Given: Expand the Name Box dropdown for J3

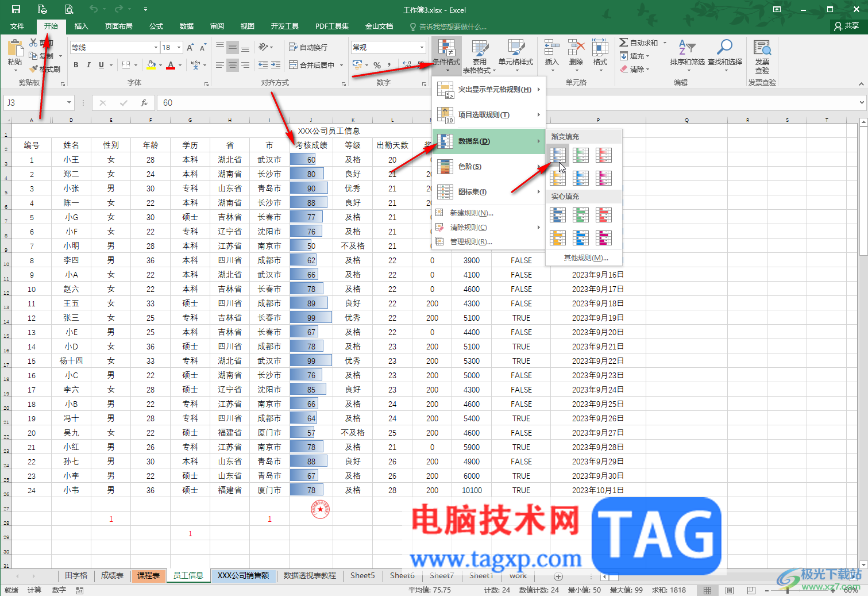Looking at the screenshot, I should [x=69, y=103].
